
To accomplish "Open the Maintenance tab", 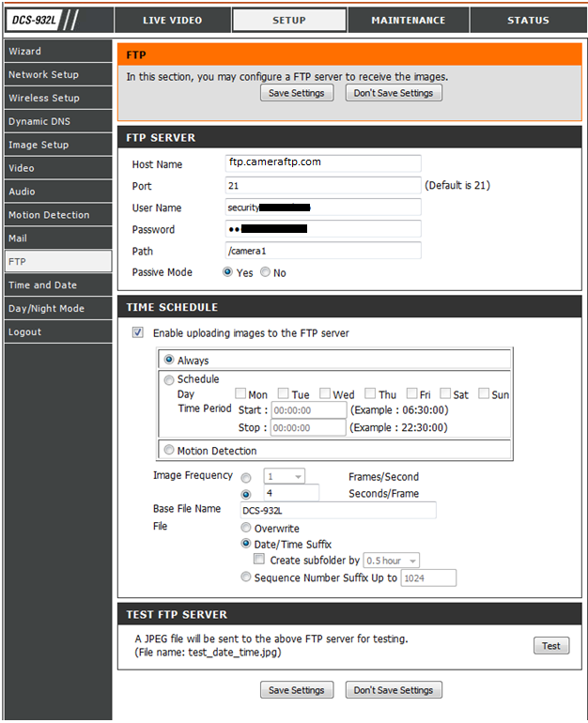I will (x=408, y=20).
